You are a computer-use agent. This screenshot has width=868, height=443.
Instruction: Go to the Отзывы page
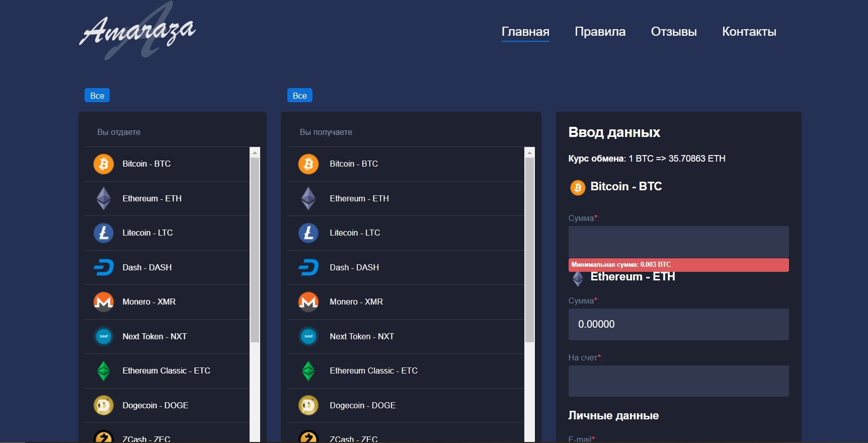point(674,32)
